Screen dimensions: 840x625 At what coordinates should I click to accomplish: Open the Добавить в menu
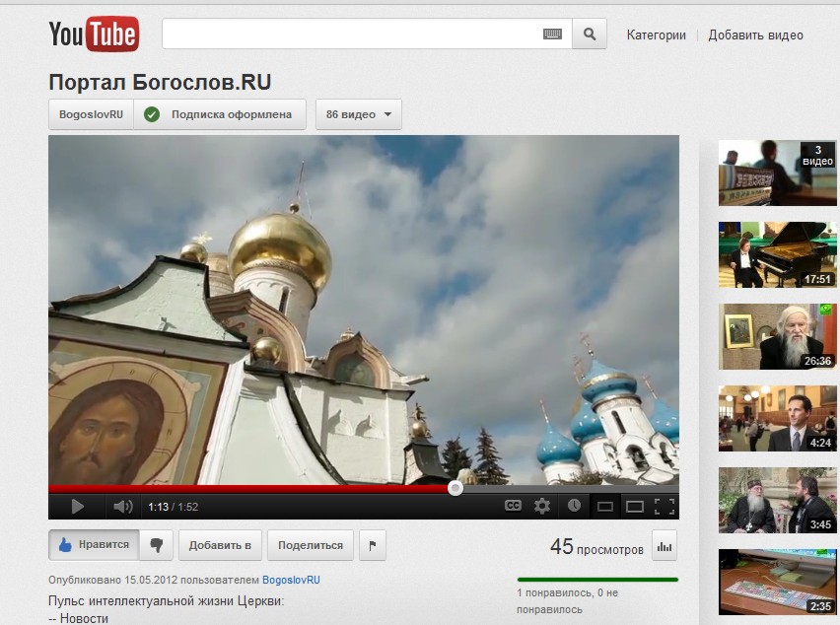220,545
